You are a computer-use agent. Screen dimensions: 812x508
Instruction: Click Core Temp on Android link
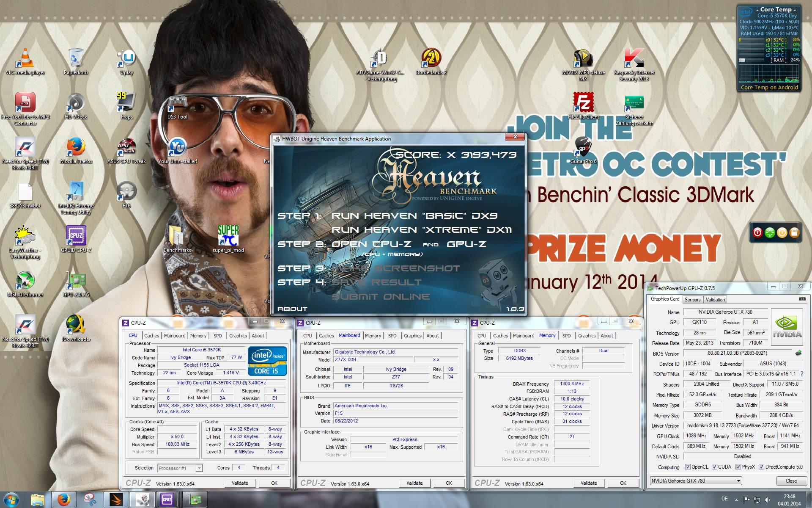(x=769, y=88)
